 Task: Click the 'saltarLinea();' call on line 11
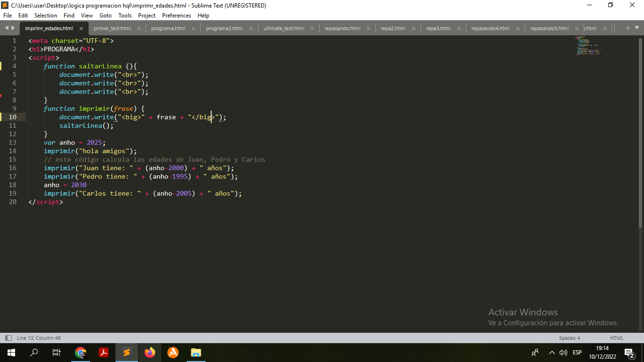pos(87,125)
